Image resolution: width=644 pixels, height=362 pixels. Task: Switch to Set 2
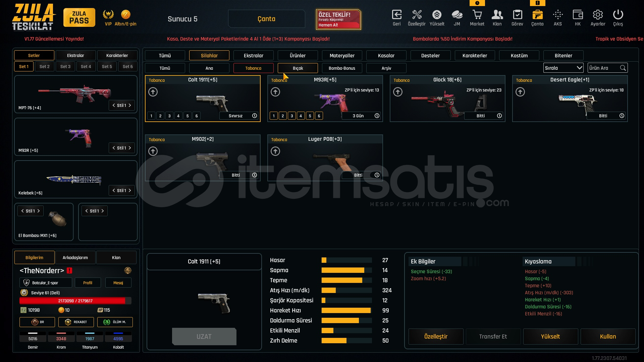point(45,66)
